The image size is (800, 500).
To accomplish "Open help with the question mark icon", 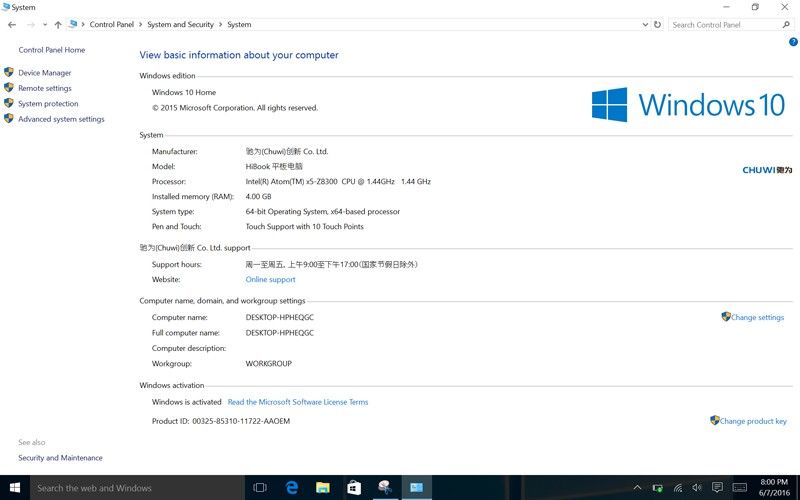I will click(x=793, y=42).
